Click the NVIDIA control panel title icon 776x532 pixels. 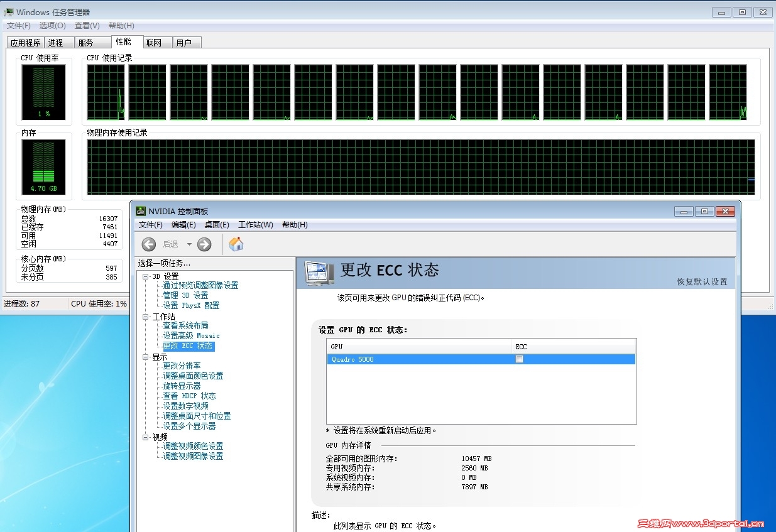[x=141, y=211]
